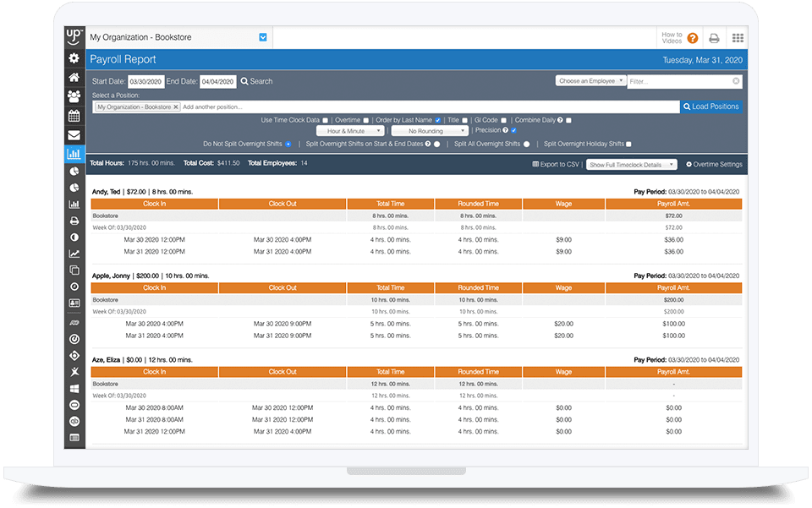Click the Load Positions button
Viewport: 812px width, 508px height.
pos(710,107)
